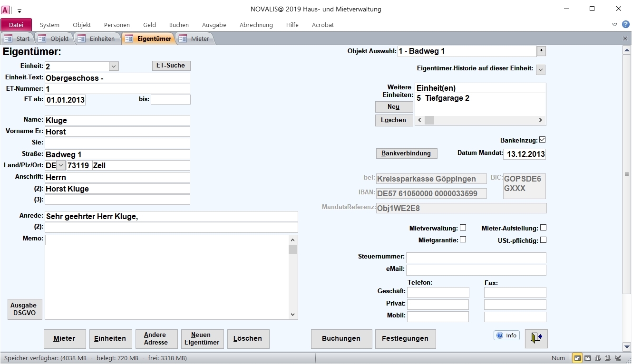Click Neu to add further unit
Viewport: 632px width, 364px height.
point(394,107)
